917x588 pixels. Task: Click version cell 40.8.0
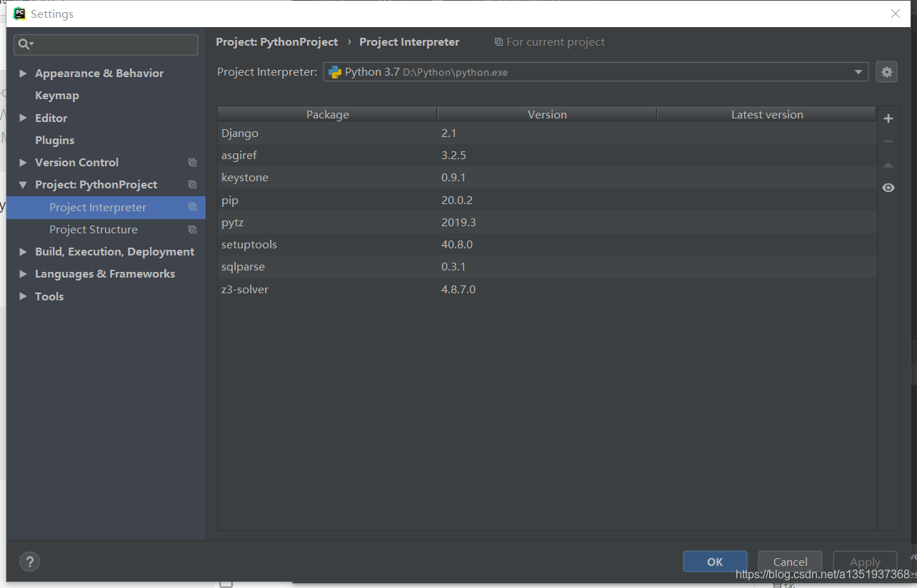(x=457, y=245)
